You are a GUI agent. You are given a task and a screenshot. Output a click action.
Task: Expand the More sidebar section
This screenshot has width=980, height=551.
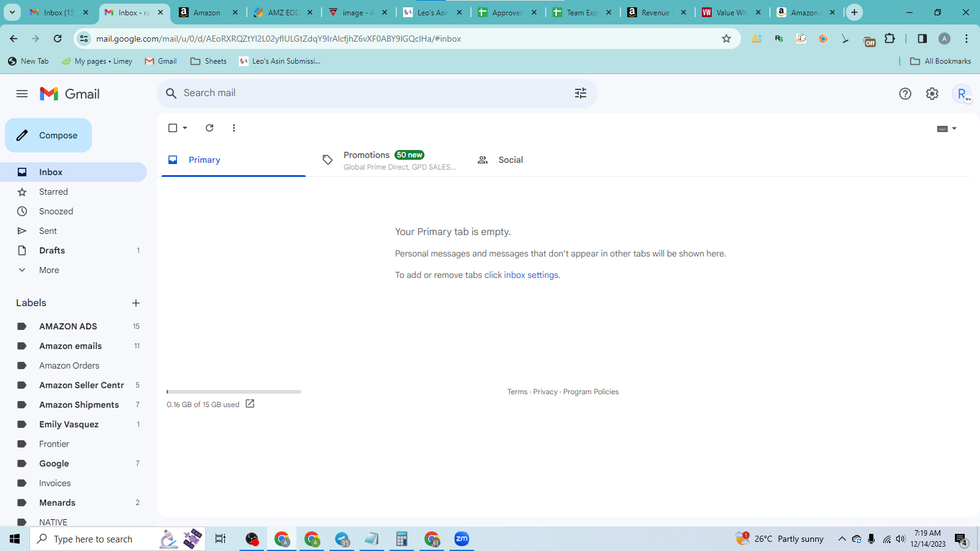click(73, 270)
